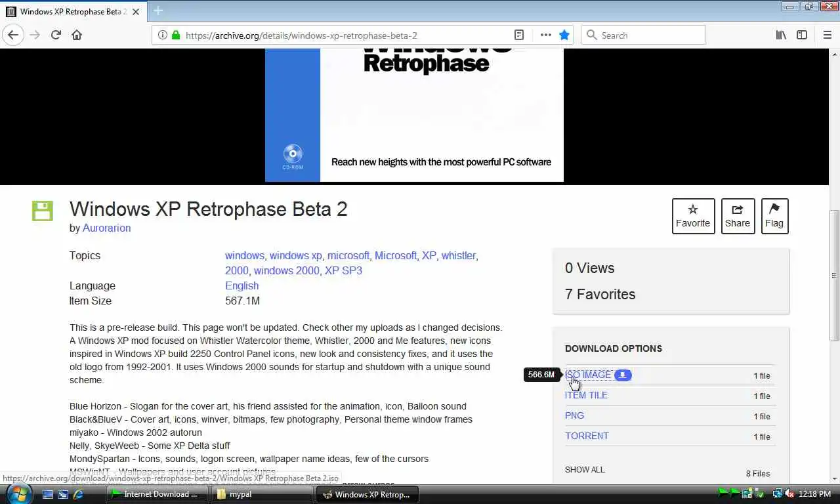
Task: Flag this item with Flag button
Action: point(774,216)
